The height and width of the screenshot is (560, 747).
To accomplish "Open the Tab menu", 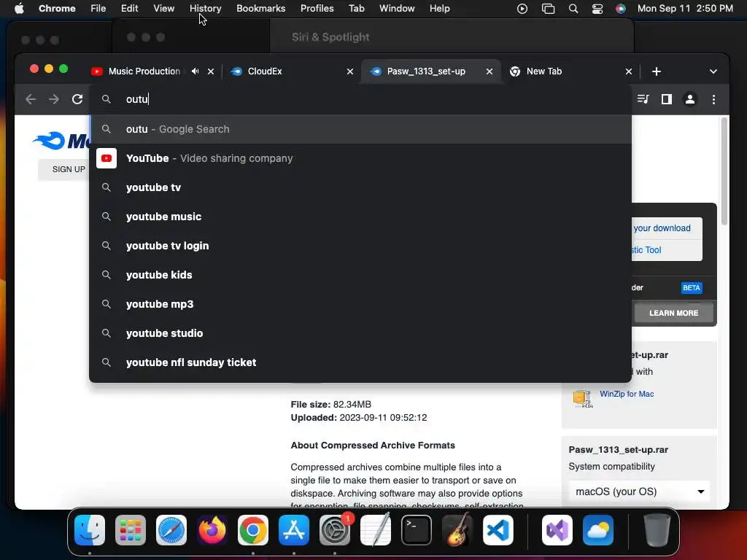I will tap(356, 8).
